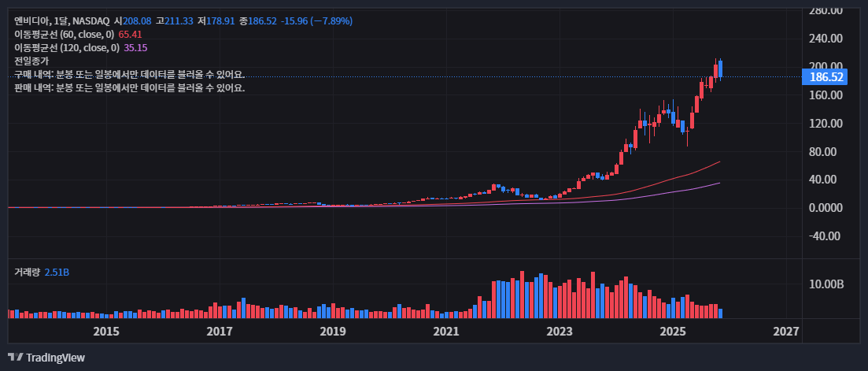Select the 이동평균선 (120, close, 0) indicator legend
The image size is (868, 371).
[67, 48]
